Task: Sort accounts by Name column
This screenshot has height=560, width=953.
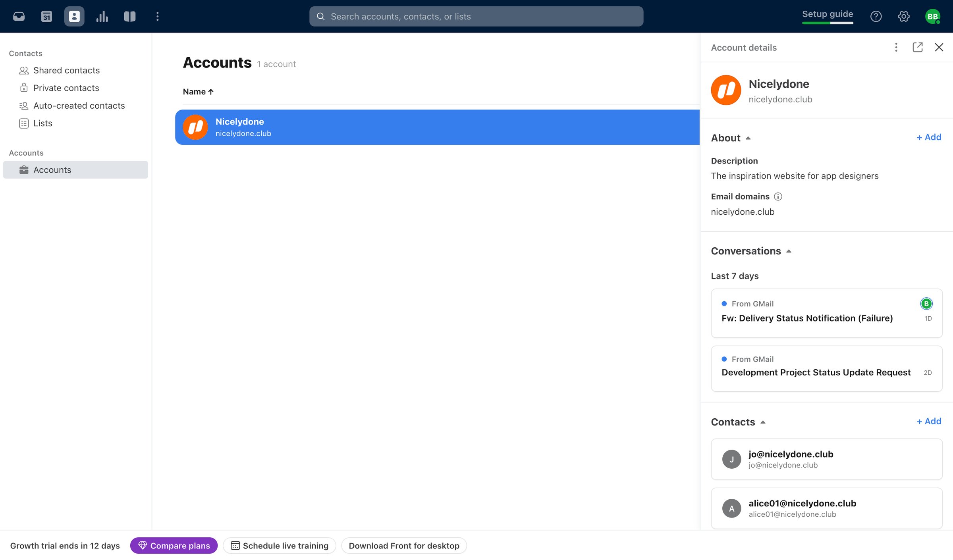Action: point(198,92)
